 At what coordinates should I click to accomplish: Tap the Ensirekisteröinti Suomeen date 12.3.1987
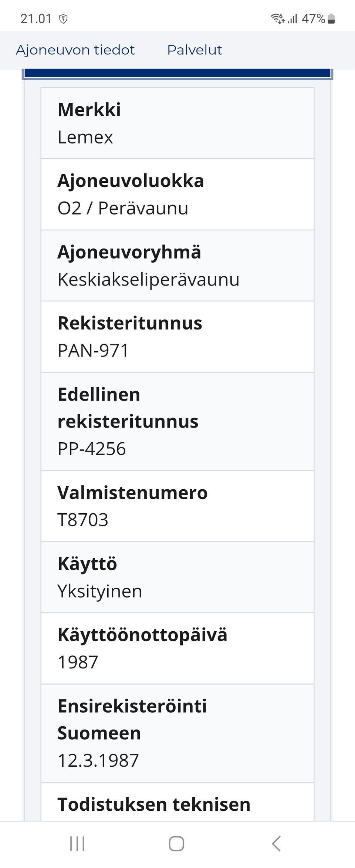tap(98, 760)
